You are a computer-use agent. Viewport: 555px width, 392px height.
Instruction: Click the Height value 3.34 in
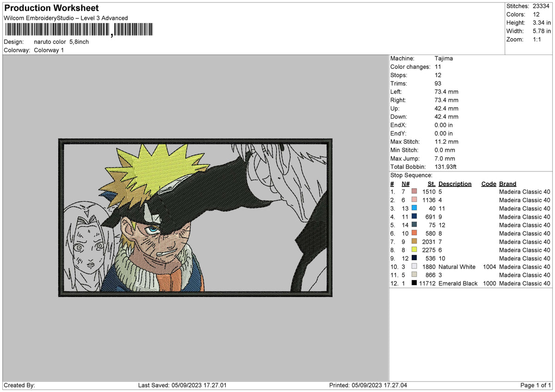point(542,23)
